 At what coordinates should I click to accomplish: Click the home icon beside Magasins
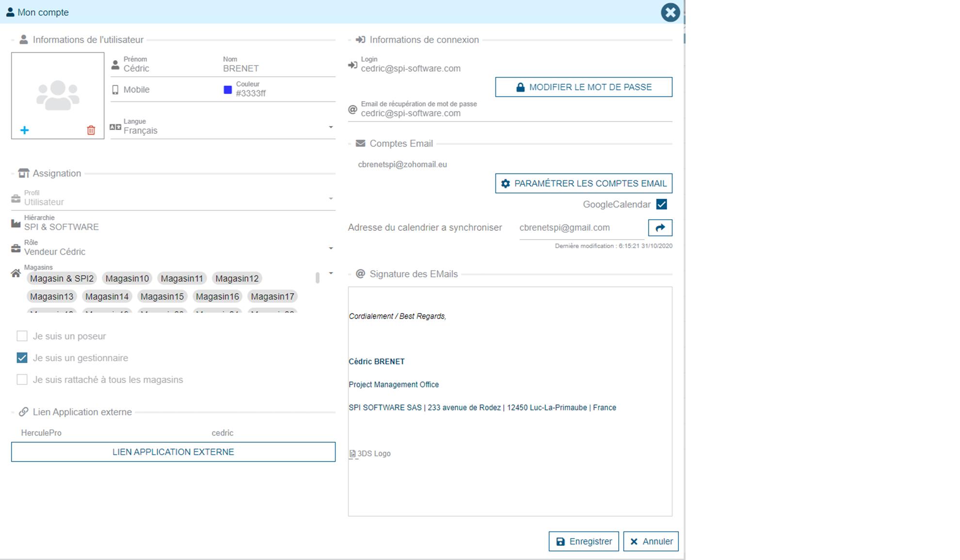pos(16,273)
